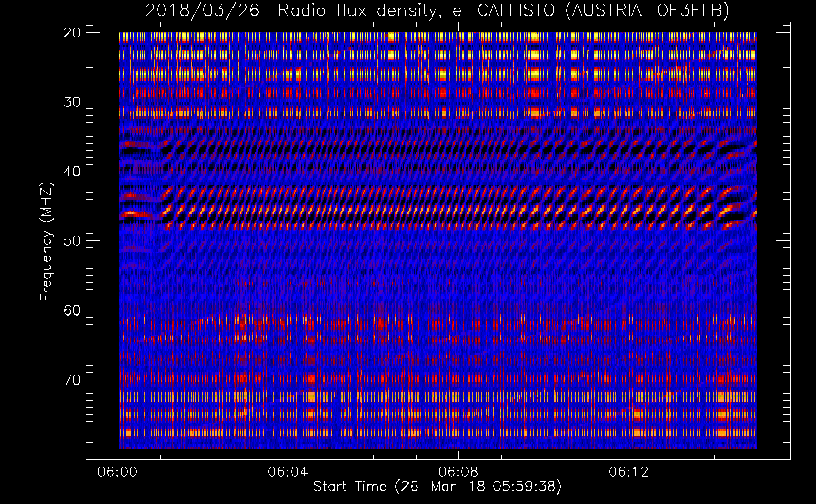Click the frequency tick label '40'
This screenshot has width=816, height=504.
[x=72, y=171]
